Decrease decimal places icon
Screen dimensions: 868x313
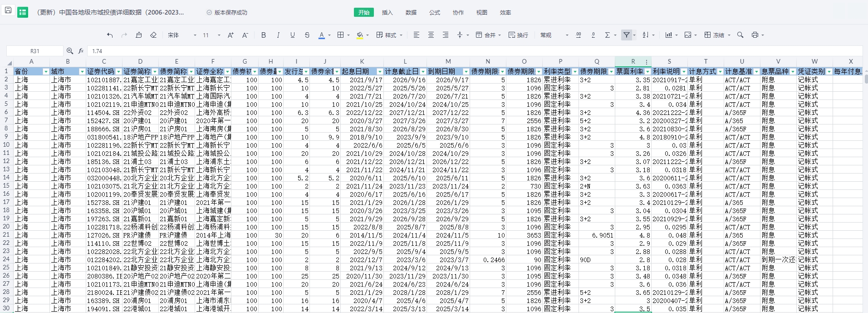tap(593, 35)
